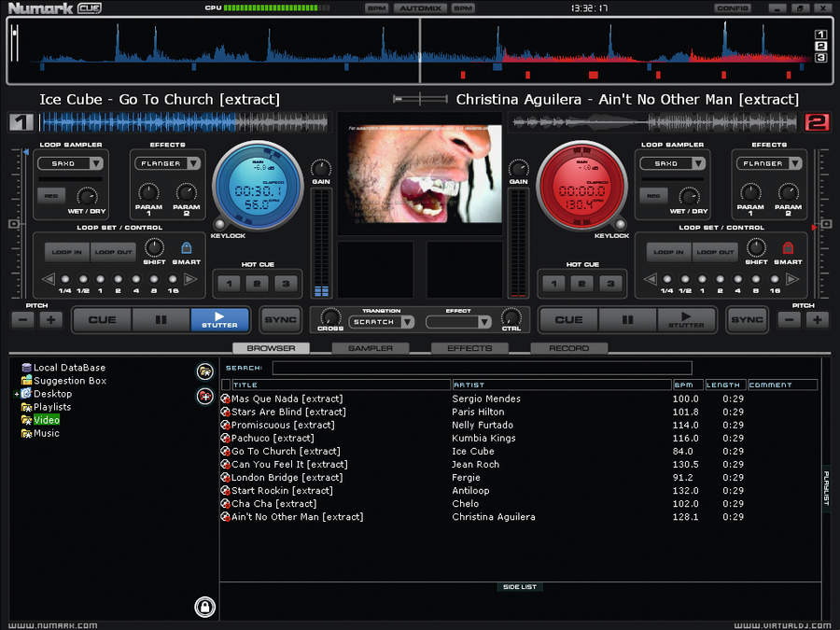The width and height of the screenshot is (840, 630).
Task: Switch to the Record tab
Action: point(569,348)
